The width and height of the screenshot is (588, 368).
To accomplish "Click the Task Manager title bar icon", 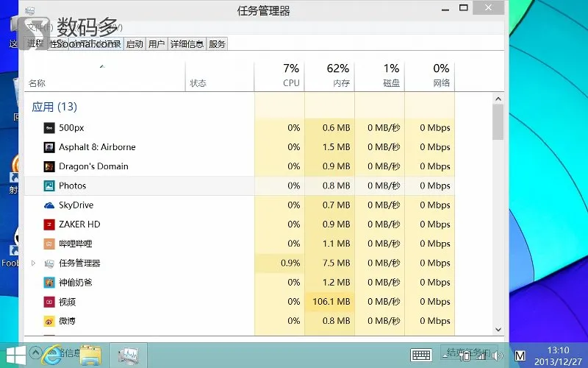I will (x=30, y=10).
